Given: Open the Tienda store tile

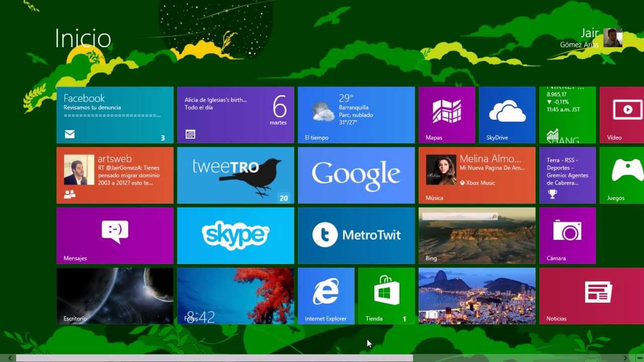Looking at the screenshot, I should point(386,296).
